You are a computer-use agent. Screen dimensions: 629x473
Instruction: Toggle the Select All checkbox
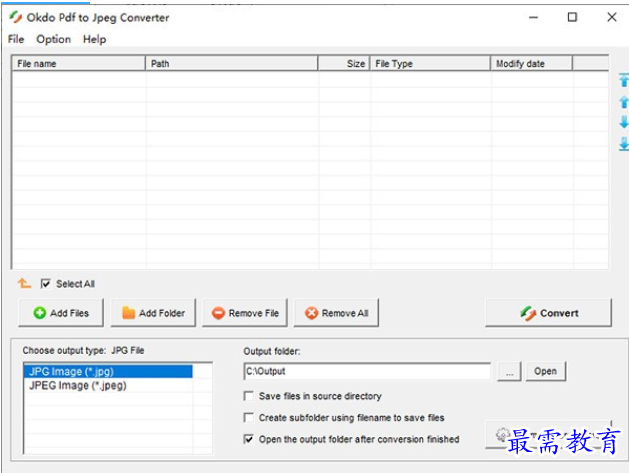(45, 284)
